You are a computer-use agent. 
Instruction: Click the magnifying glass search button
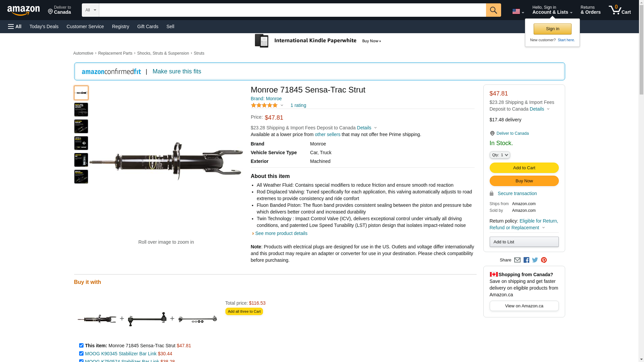tap(493, 10)
